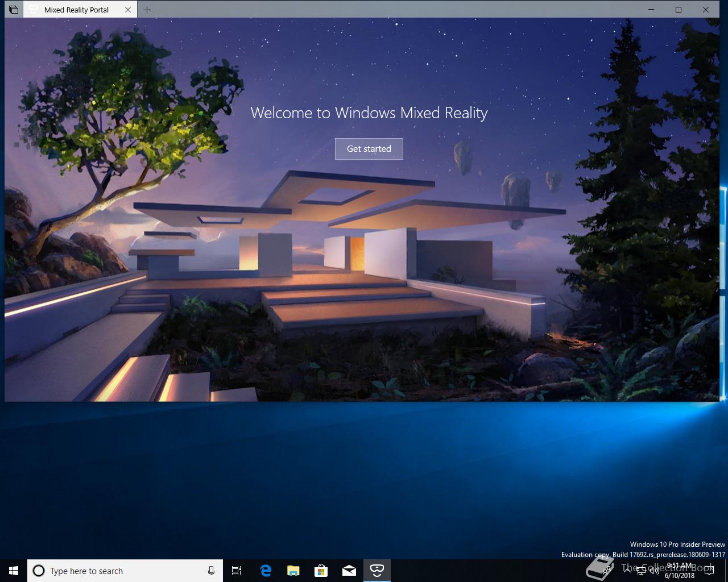This screenshot has height=582, width=728.
Task: Focus the Type here to search box
Action: [x=125, y=571]
